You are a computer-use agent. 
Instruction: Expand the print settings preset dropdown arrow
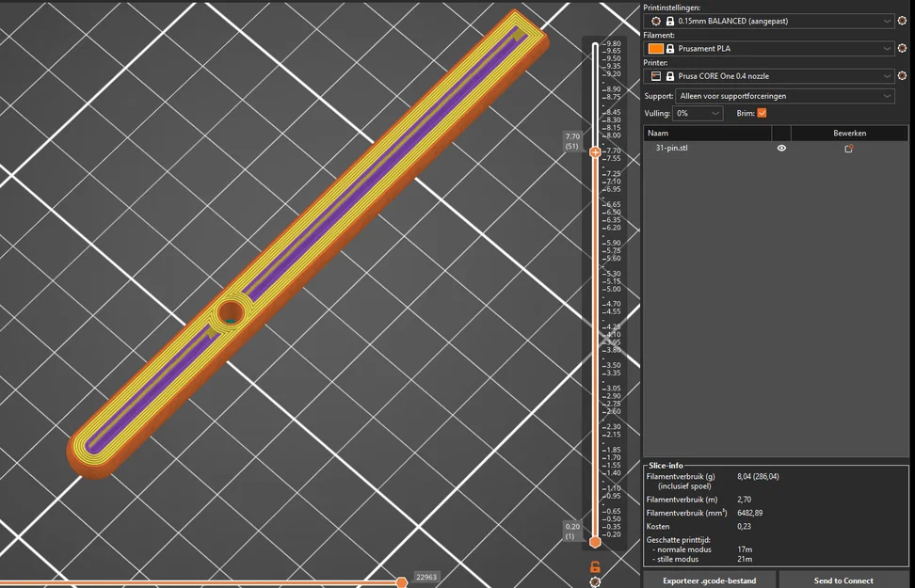click(887, 21)
